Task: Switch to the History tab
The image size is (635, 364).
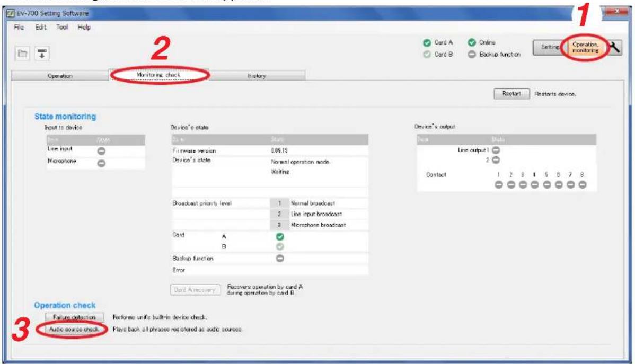Action: click(x=257, y=76)
